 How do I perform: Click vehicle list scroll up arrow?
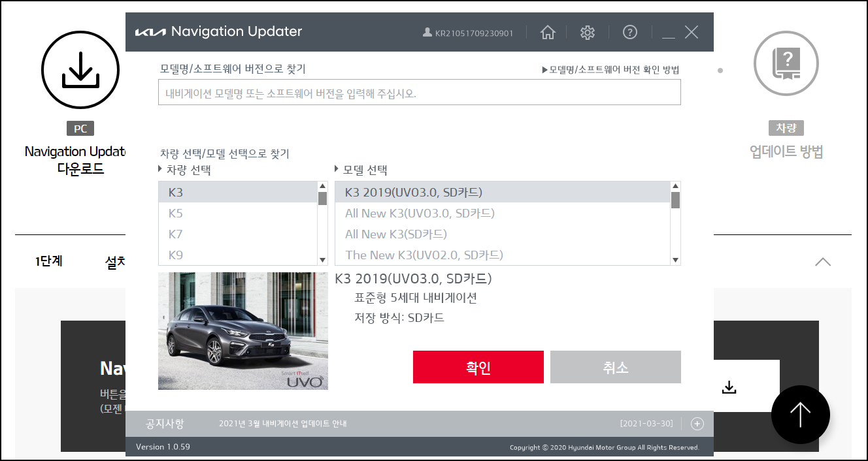tap(322, 186)
